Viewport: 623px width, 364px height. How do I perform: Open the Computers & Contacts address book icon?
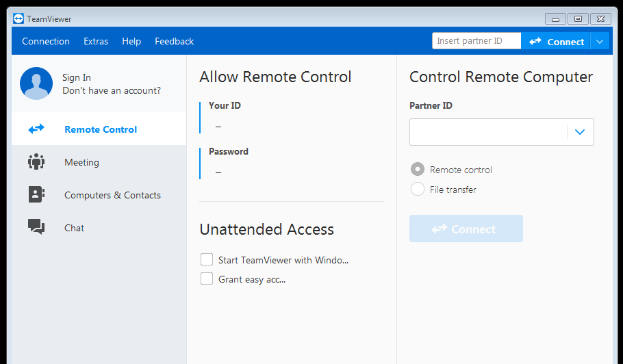coord(36,194)
